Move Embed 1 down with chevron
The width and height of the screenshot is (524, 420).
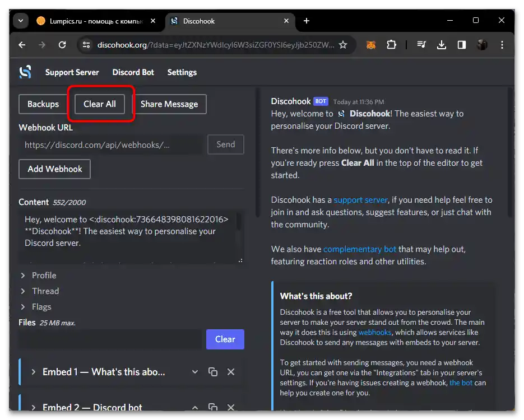pos(195,372)
